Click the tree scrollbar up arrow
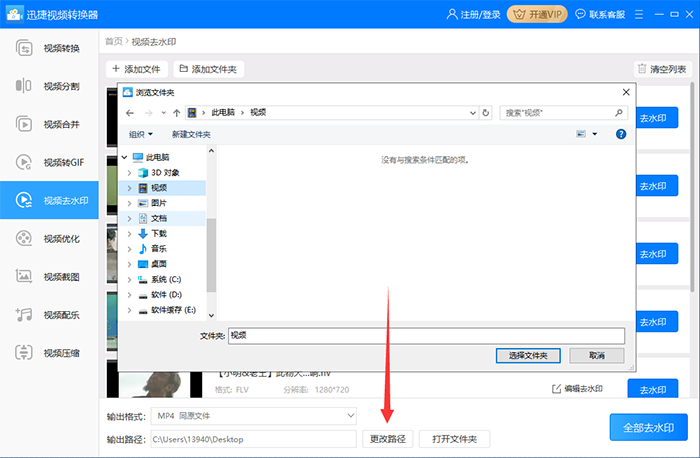 211,151
